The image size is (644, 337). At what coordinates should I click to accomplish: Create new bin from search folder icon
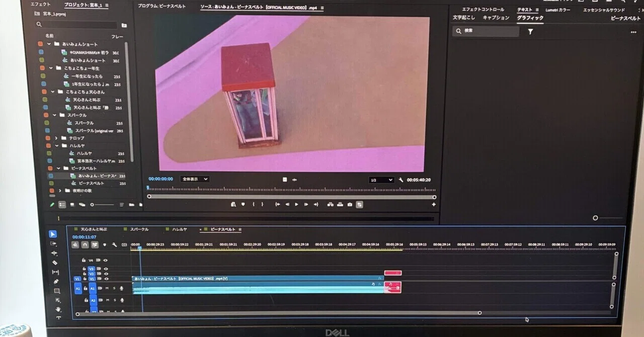[x=124, y=25]
